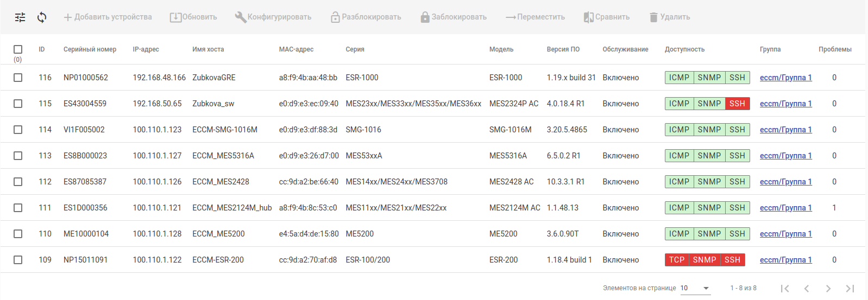Click the Add devices plus icon
The height and width of the screenshot is (300, 868).
pos(68,17)
